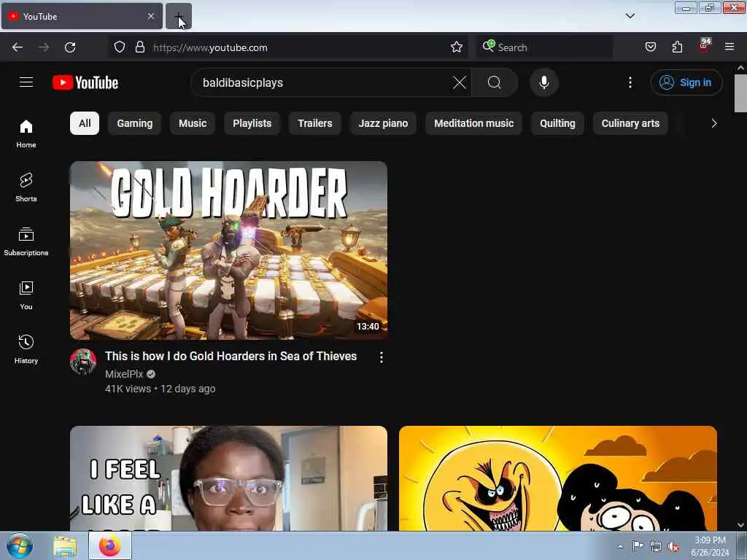
Task: Open a new tab with the plus button
Action: [178, 16]
